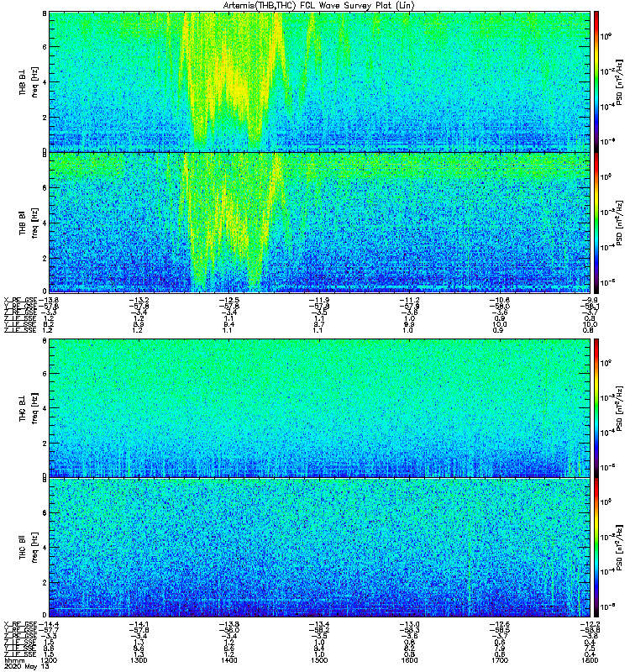Viewport: 630px width, 672px height.
Task: Click the '1400' time tick label
Action: coord(228,660)
